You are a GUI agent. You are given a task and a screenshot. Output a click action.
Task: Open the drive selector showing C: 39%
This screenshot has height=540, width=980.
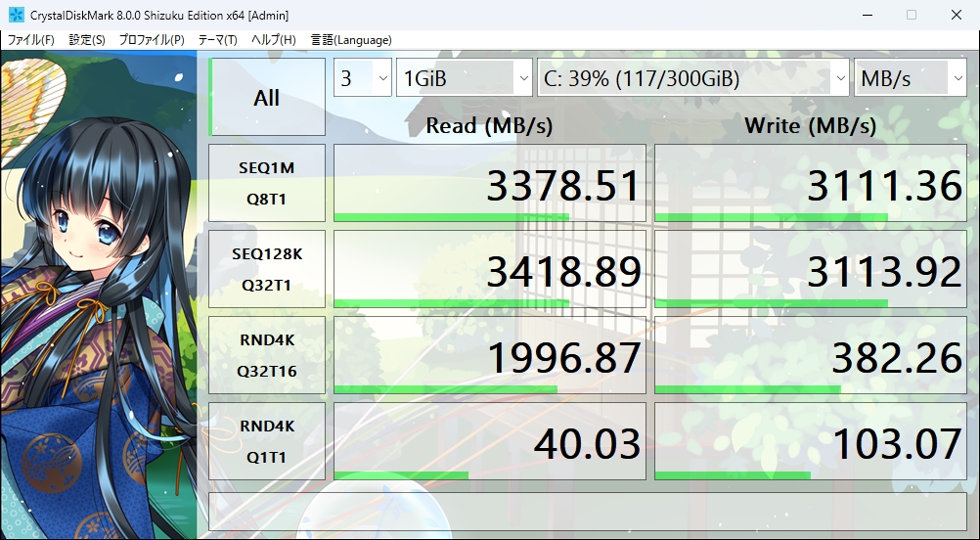coord(693,78)
